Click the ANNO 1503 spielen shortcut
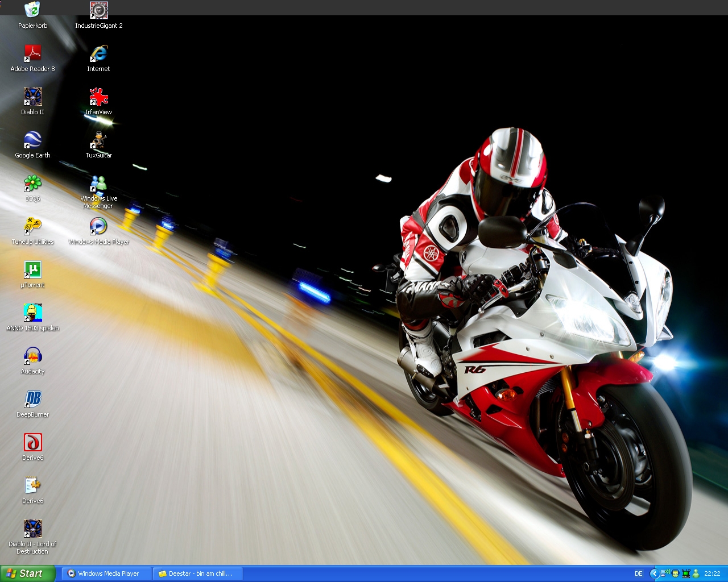This screenshot has width=728, height=582. [32, 313]
